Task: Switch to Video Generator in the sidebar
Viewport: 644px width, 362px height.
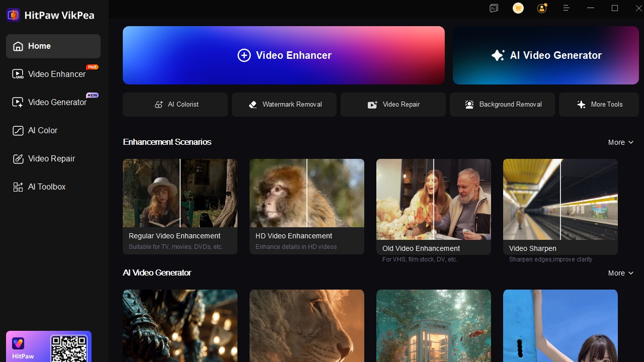Action: pyautogui.click(x=53, y=103)
